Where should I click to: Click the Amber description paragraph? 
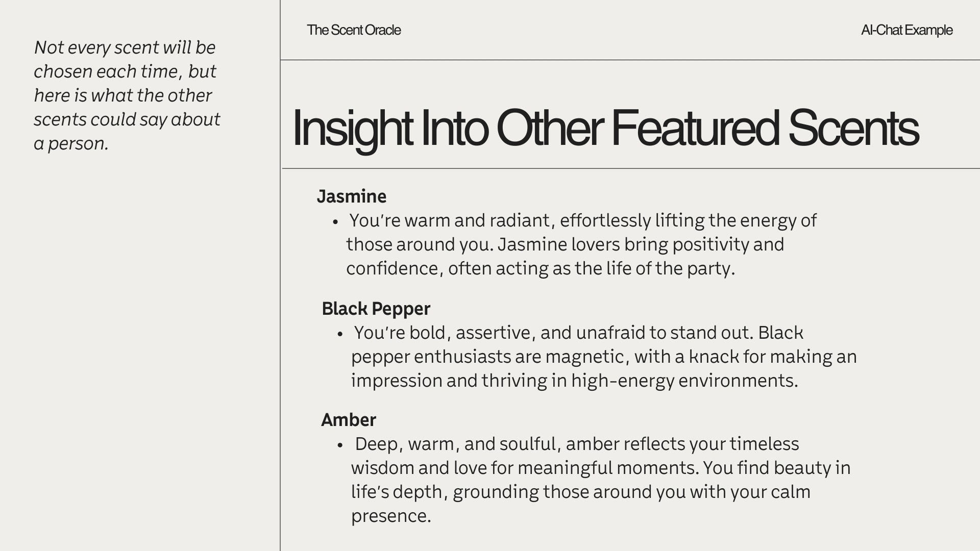pos(601,480)
